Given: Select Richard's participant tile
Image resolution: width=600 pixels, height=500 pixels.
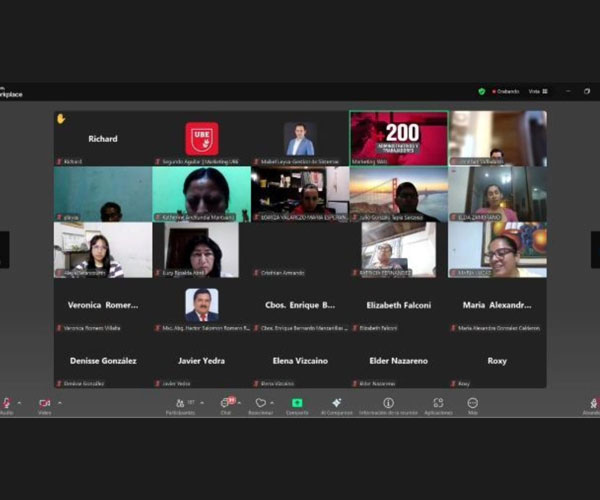Looking at the screenshot, I should point(103,138).
